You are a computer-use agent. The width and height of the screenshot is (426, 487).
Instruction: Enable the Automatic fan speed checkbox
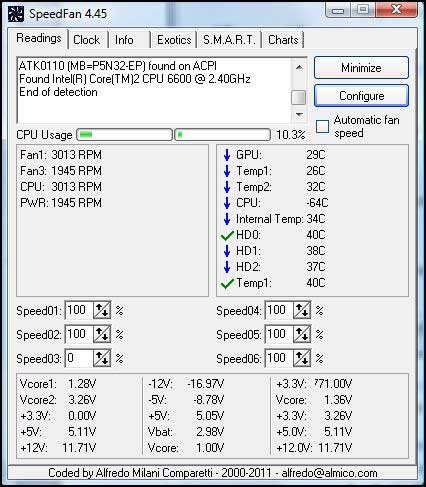(322, 126)
